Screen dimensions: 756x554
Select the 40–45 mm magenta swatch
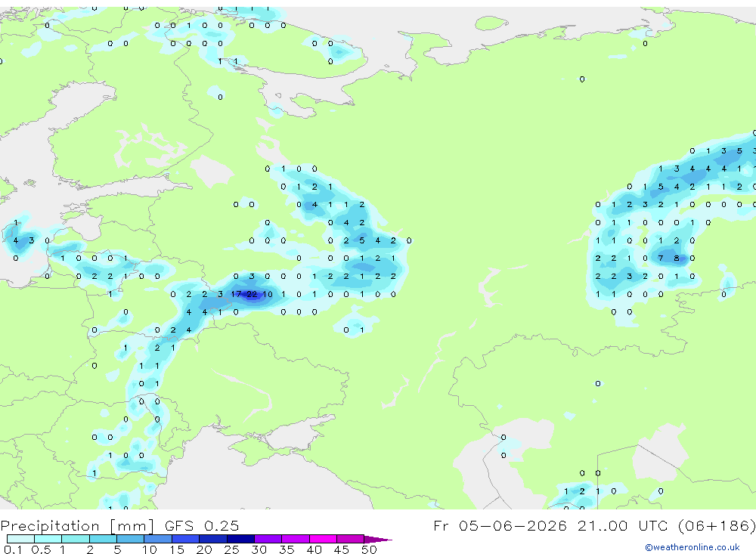click(x=323, y=539)
